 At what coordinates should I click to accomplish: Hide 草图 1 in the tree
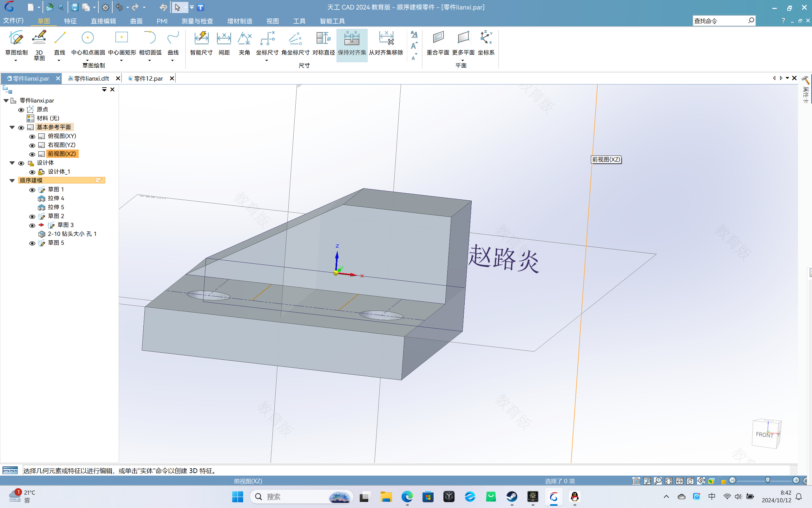[x=32, y=190]
